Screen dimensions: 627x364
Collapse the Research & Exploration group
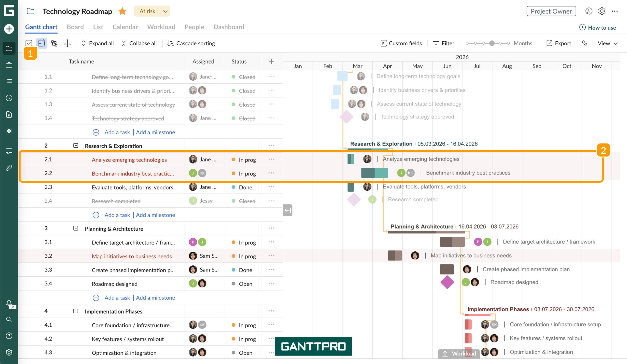point(76,146)
